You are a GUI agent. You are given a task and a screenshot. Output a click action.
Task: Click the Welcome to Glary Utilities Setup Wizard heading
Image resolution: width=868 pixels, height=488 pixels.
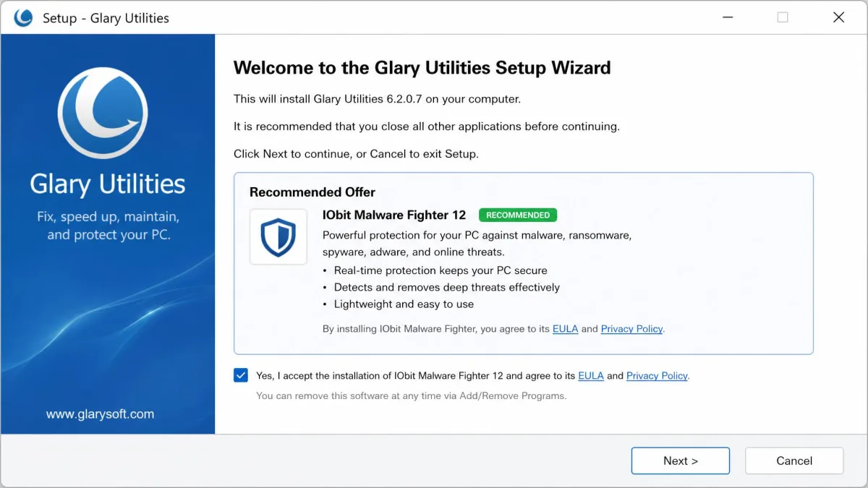click(x=422, y=68)
